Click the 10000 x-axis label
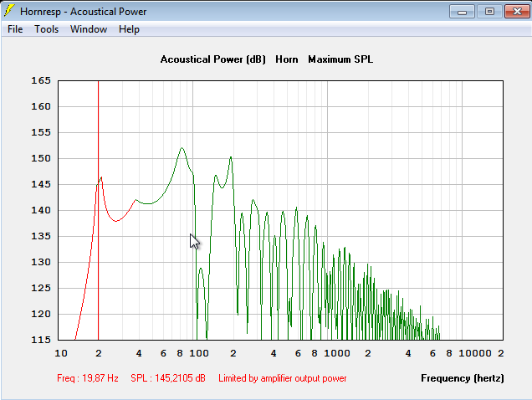This screenshot has width=532, height=400. click(x=474, y=353)
